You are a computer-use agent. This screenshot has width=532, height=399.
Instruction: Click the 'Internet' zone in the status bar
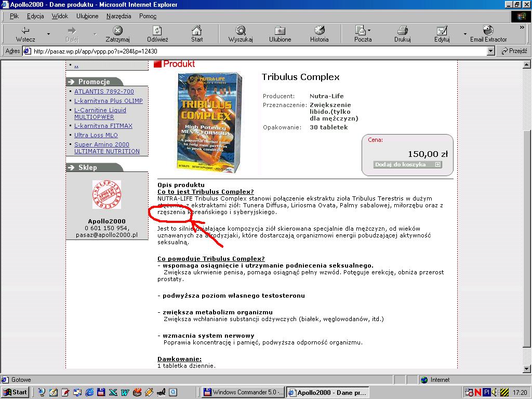[440, 380]
